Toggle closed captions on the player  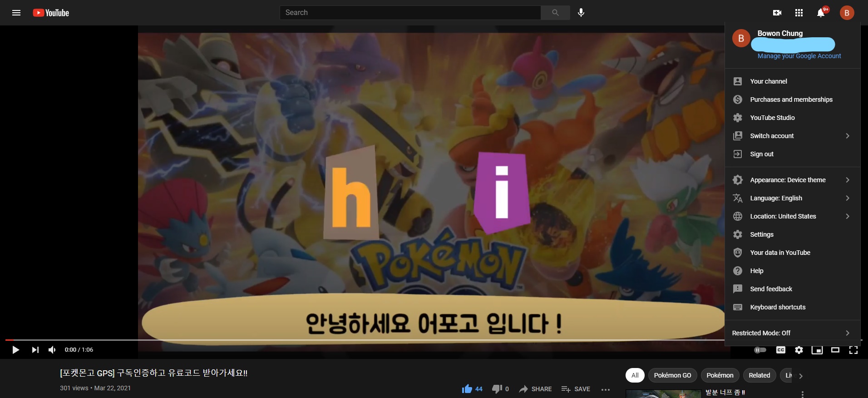(781, 350)
